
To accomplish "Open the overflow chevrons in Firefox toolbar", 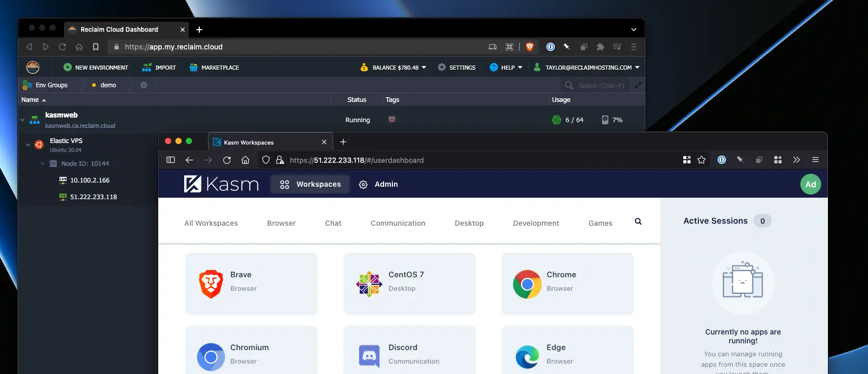I will 796,160.
